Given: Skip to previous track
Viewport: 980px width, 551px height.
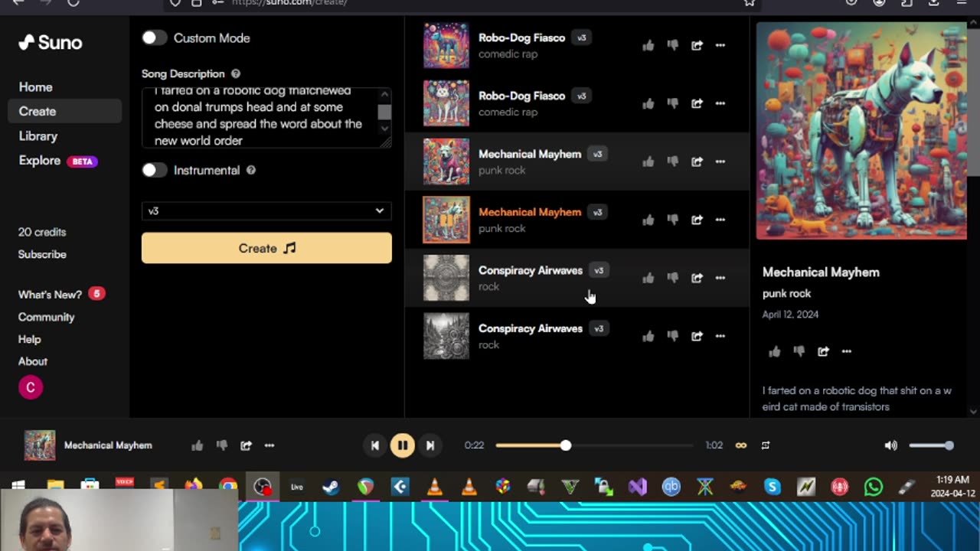Looking at the screenshot, I should [x=374, y=445].
